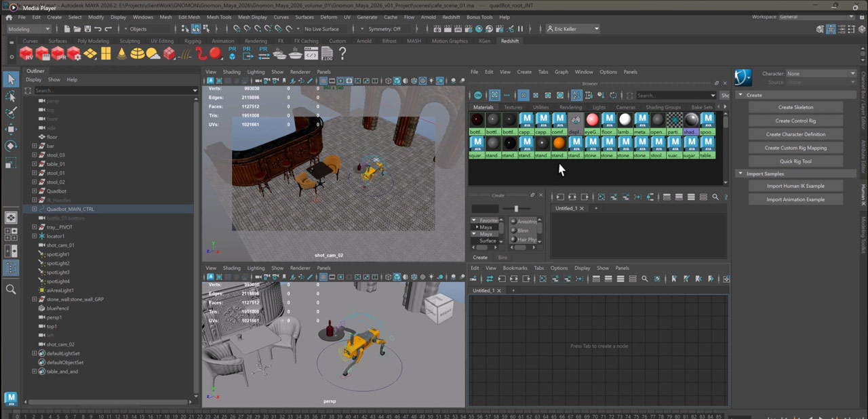Select the Paint Selection brush tool
The image size is (868, 419).
(11, 113)
